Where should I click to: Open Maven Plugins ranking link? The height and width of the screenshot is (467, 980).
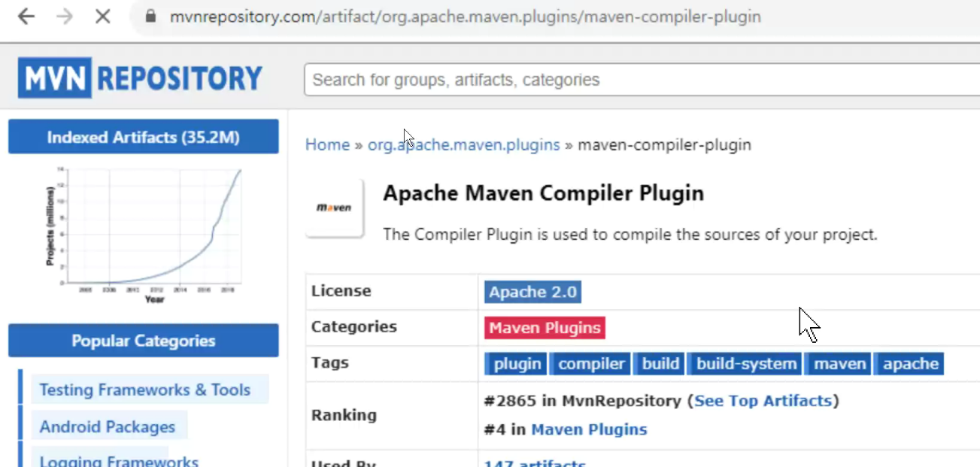pos(589,429)
